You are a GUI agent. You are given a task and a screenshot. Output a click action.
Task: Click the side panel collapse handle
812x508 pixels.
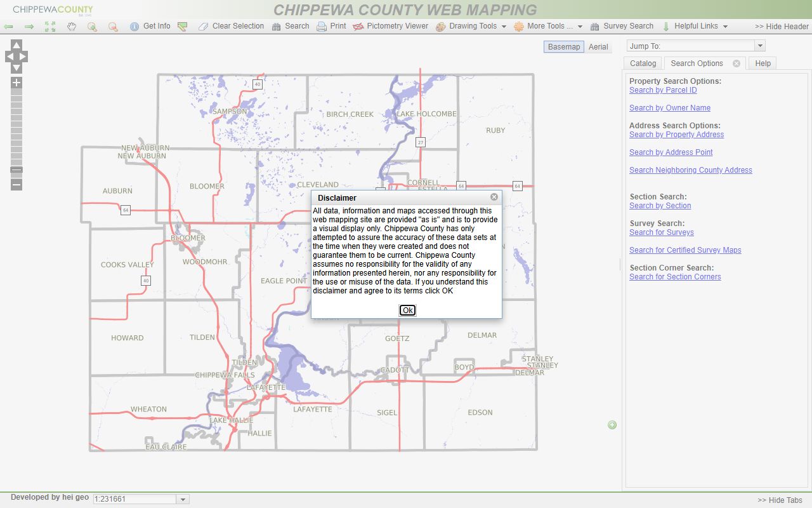pyautogui.click(x=620, y=265)
